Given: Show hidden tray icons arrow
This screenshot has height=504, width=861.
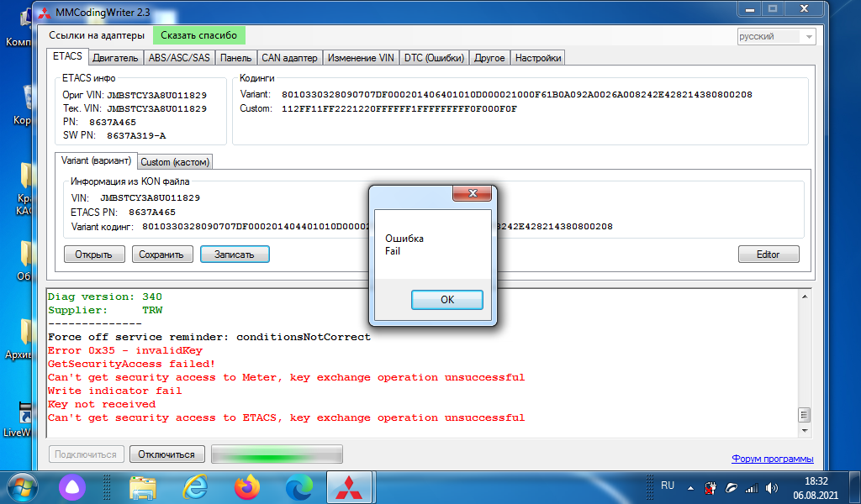Looking at the screenshot, I should pyautogui.click(x=691, y=487).
